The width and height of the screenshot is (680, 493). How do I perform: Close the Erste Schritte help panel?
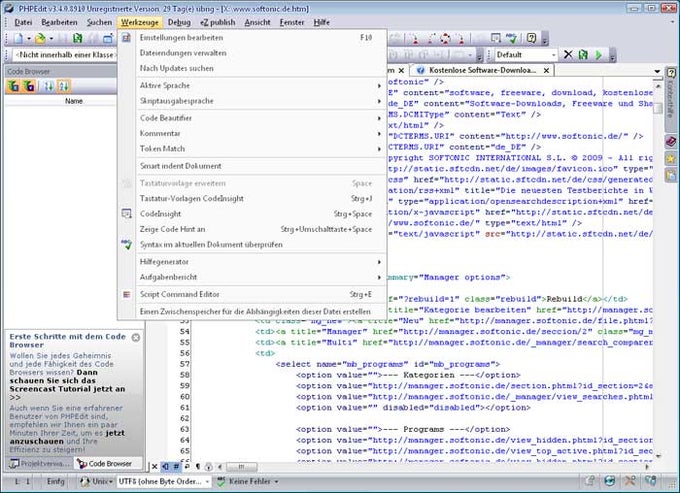[x=136, y=337]
